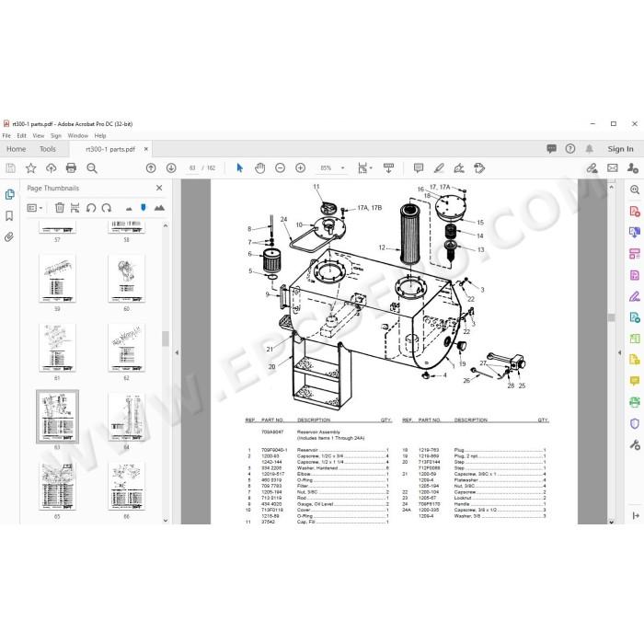644x644 pixels.
Task: Open thumbnails options dropdown menu
Action: (x=35, y=208)
